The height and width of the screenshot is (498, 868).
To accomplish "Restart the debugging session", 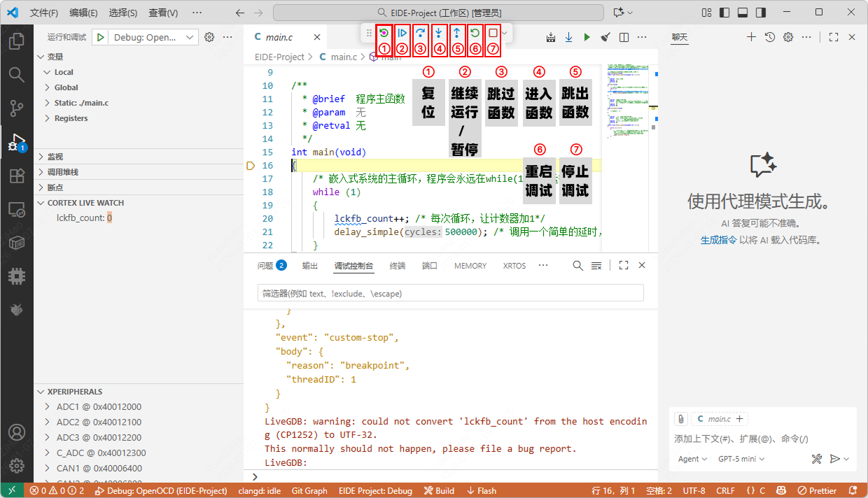I will [475, 33].
